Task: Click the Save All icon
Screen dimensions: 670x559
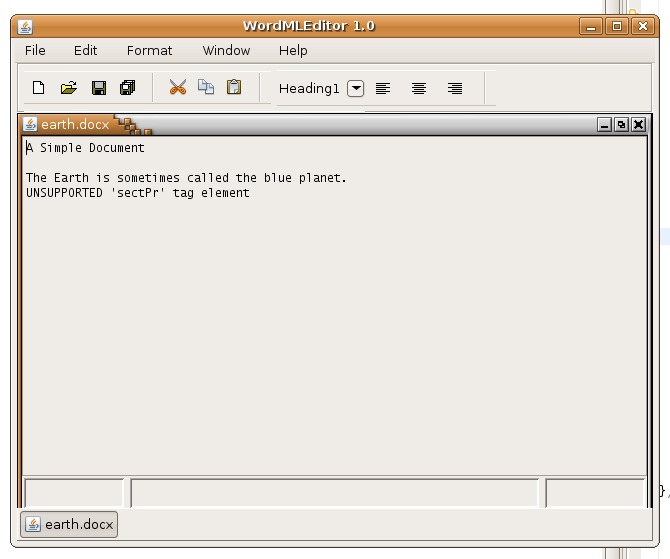Action: (127, 88)
